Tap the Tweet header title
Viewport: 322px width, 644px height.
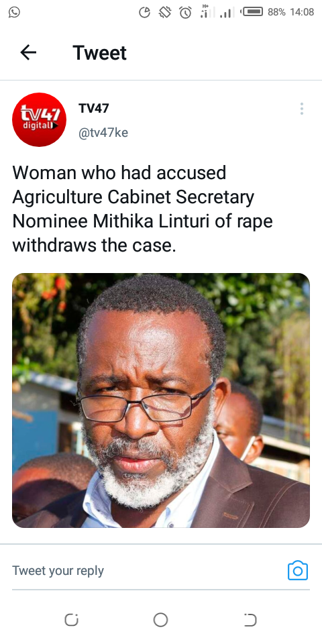100,53
